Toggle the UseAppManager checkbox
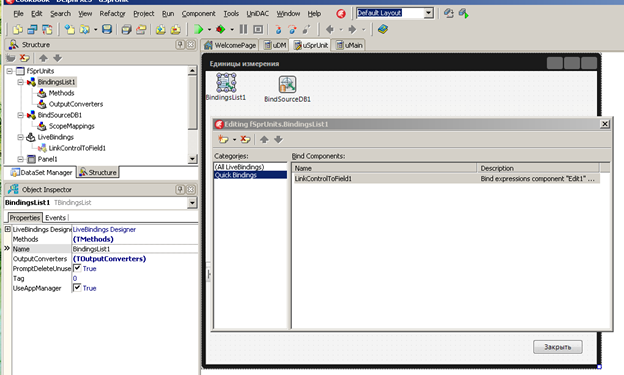 (x=77, y=287)
